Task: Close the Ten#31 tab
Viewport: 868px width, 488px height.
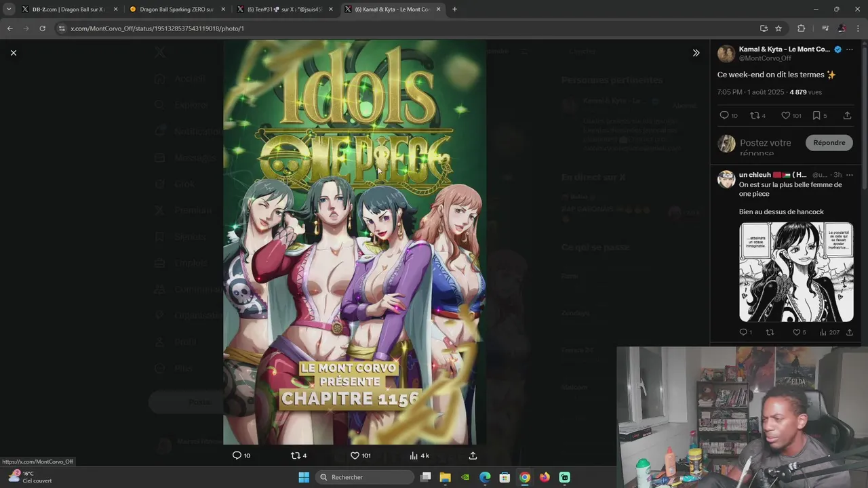Action: tap(331, 9)
